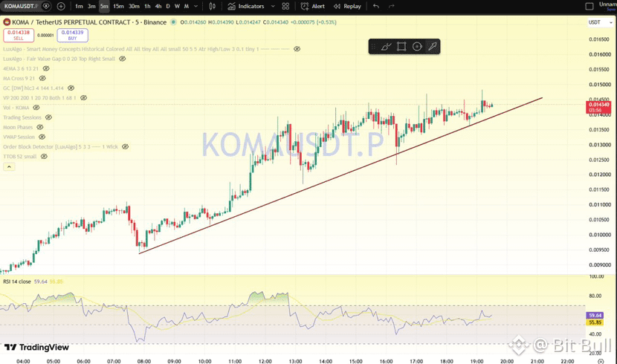Click the undo arrow

click(376, 6)
